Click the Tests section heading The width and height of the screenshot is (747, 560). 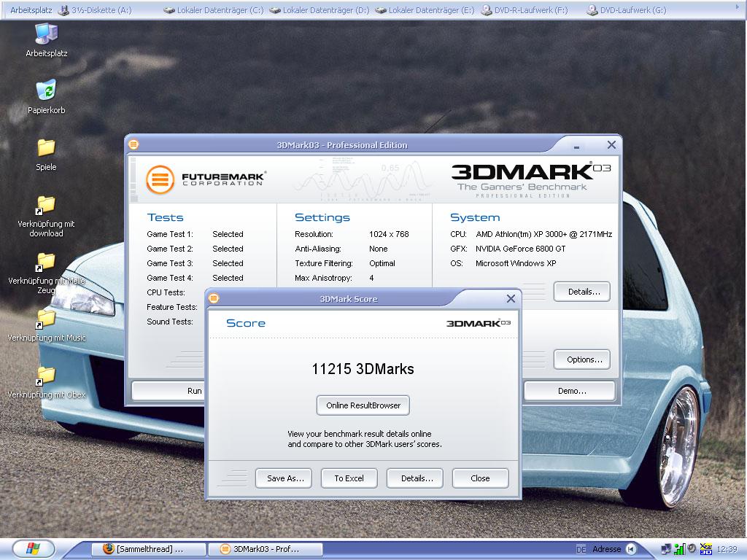click(x=166, y=217)
